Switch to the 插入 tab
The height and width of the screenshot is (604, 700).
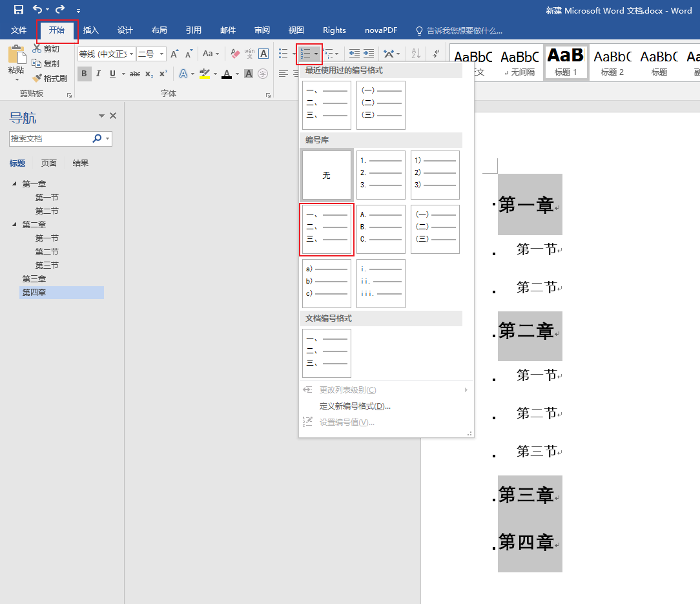pos(90,30)
